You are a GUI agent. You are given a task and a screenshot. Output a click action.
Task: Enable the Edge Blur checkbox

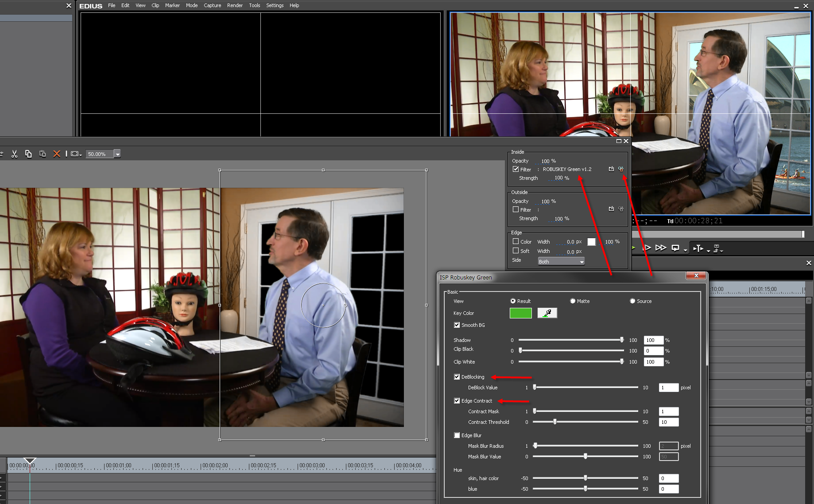457,435
